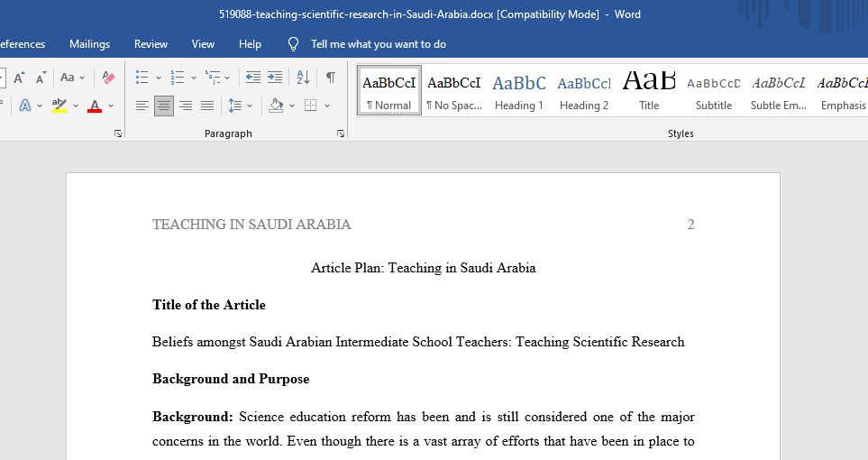Viewport: 868px width, 460px height.
Task: Open the Mailings ribbon tab
Action: [x=89, y=44]
